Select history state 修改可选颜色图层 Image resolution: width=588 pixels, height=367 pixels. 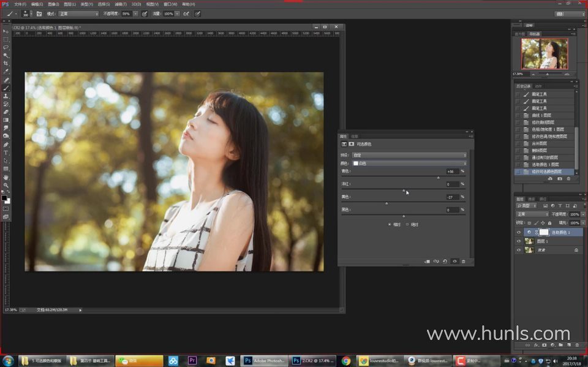(545, 172)
